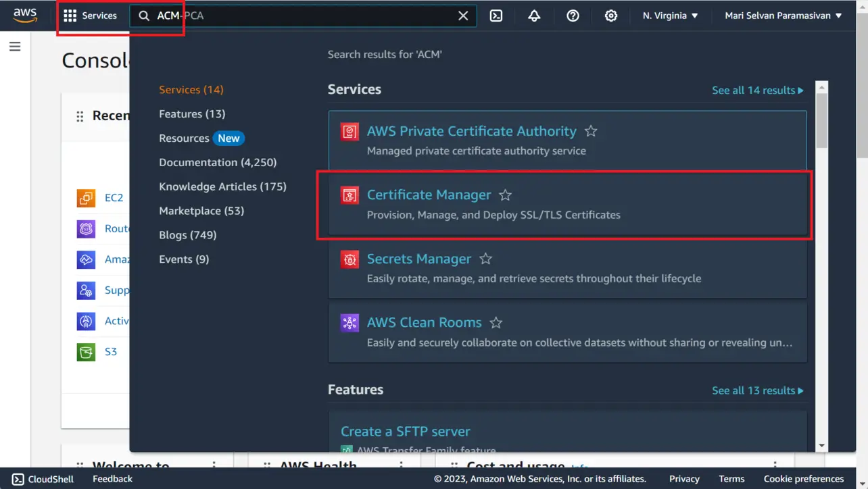The height and width of the screenshot is (489, 868).
Task: Favorite AWS Private Certificate Authority with star
Action: [591, 132]
